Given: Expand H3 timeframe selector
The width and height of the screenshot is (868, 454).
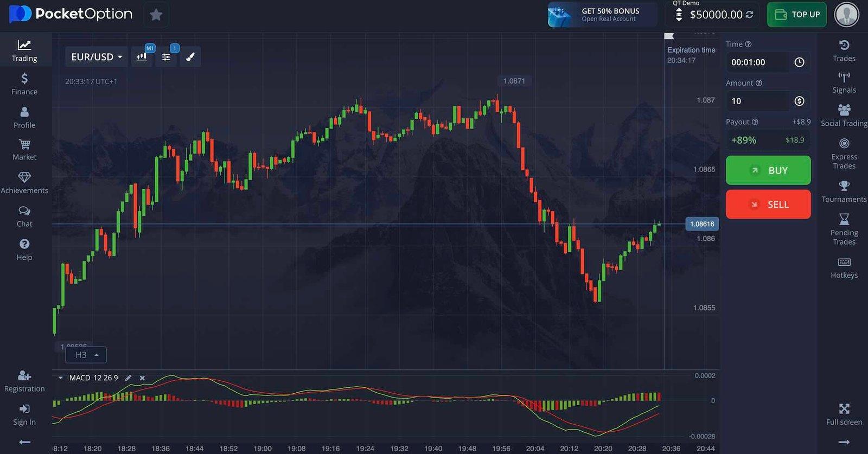Looking at the screenshot, I should [86, 355].
